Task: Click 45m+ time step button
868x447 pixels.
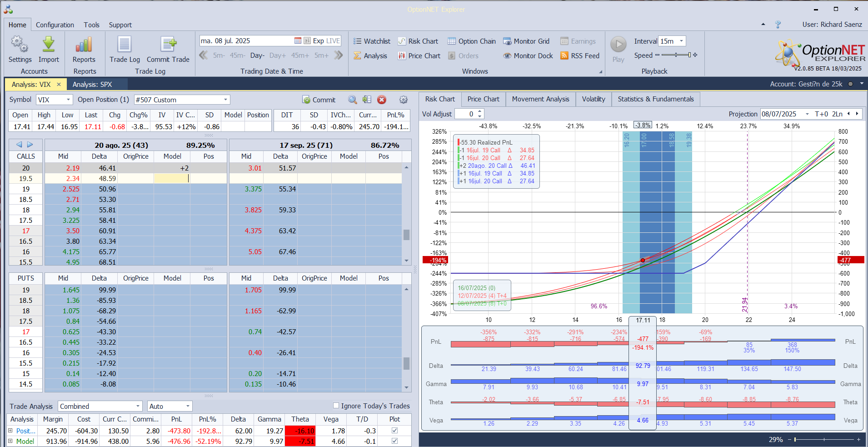Action: tap(300, 55)
